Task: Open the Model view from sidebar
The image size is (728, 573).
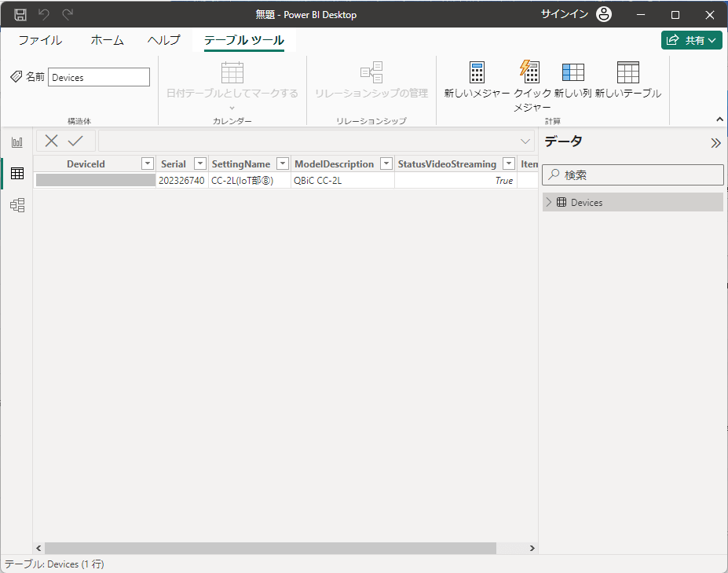Action: [17, 205]
